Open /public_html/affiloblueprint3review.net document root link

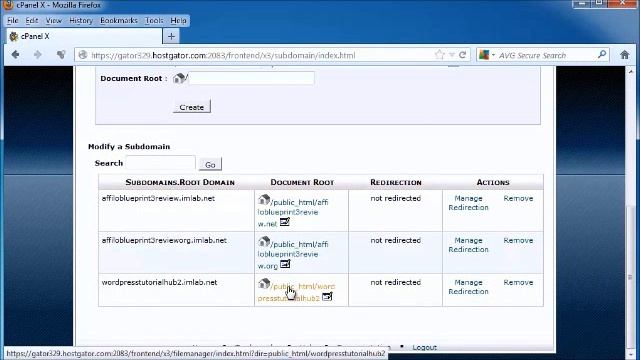pyautogui.click(x=292, y=213)
